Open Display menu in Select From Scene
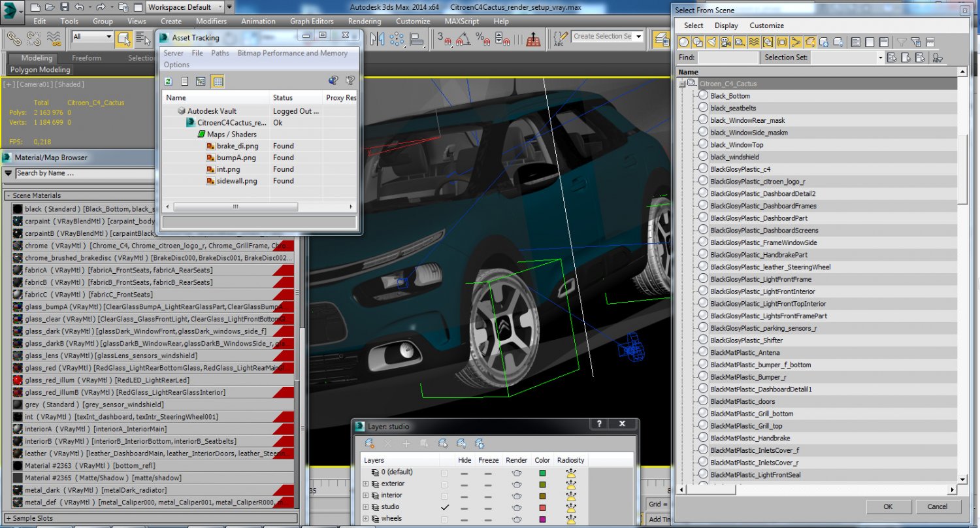This screenshot has height=528, width=980. (726, 25)
